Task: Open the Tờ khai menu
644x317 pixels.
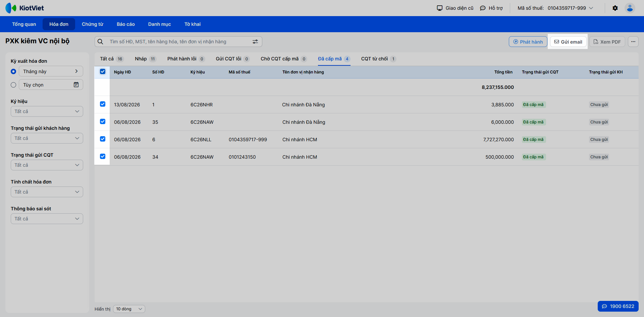Action: pyautogui.click(x=193, y=24)
